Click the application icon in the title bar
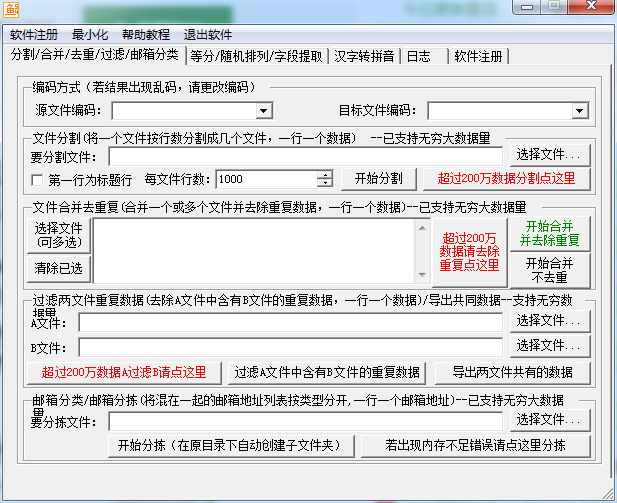 [11, 9]
